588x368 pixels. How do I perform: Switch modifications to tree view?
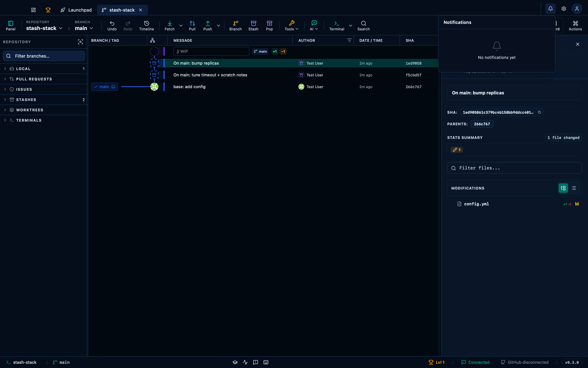[563, 188]
